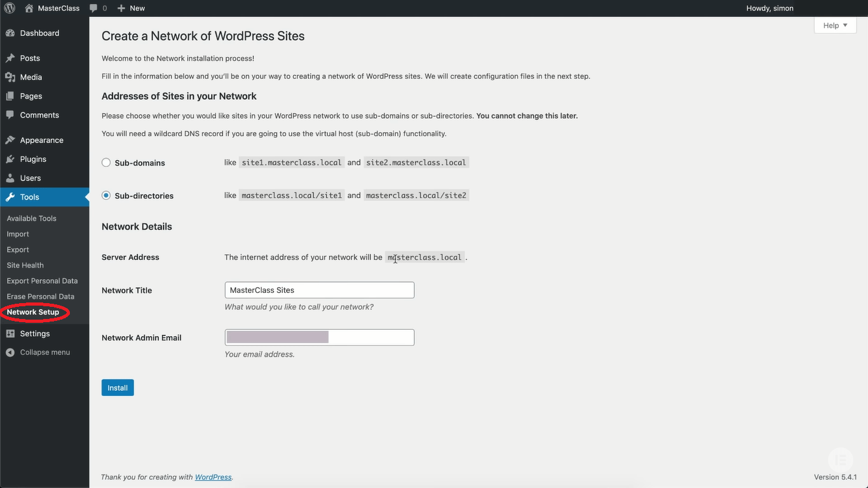Click the plus icon next to New
Screen dimensions: 868x488
pyautogui.click(x=121, y=8)
